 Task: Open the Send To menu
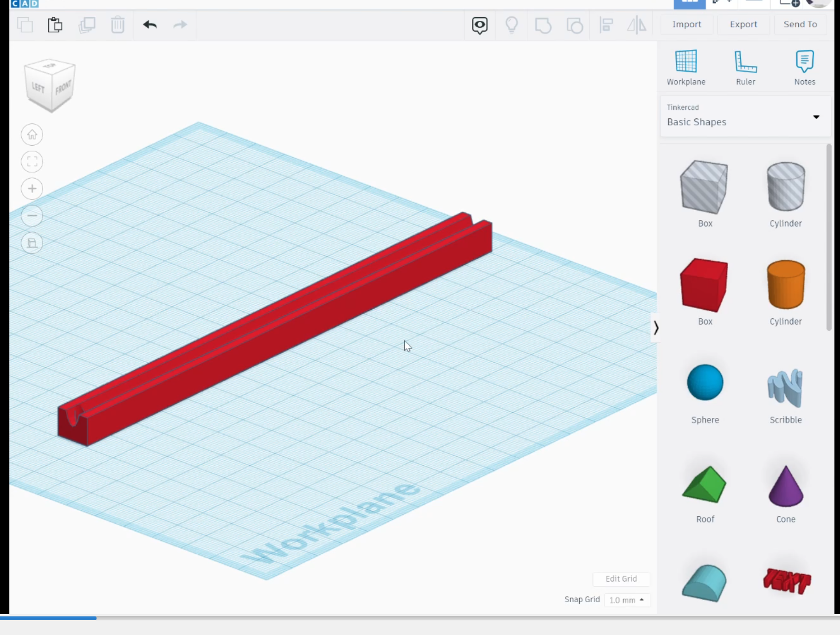[800, 24]
